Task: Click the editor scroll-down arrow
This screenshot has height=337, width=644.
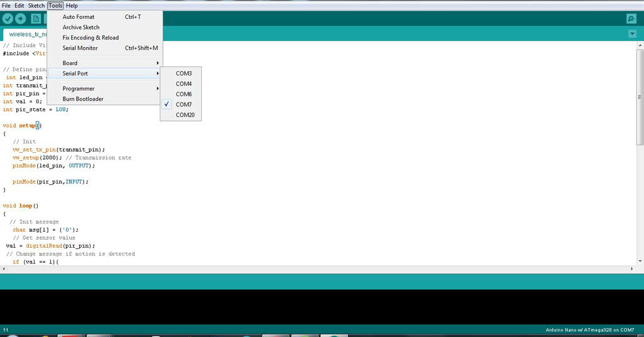Action: pyautogui.click(x=640, y=261)
